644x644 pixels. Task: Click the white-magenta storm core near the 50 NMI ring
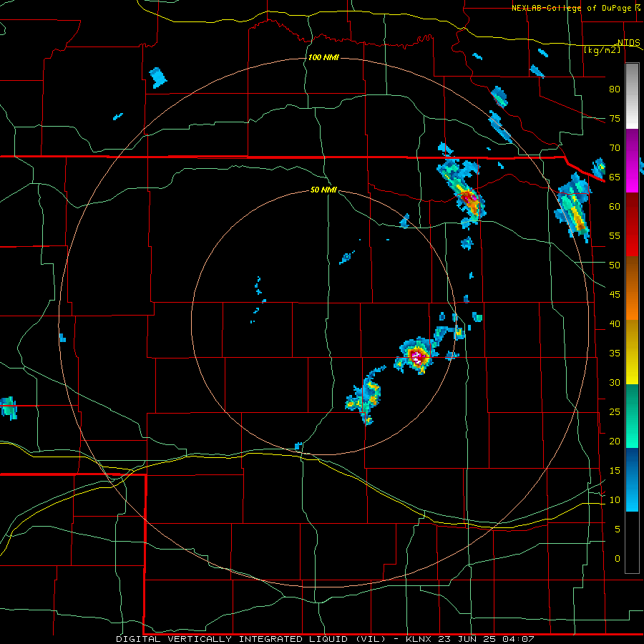point(417,356)
